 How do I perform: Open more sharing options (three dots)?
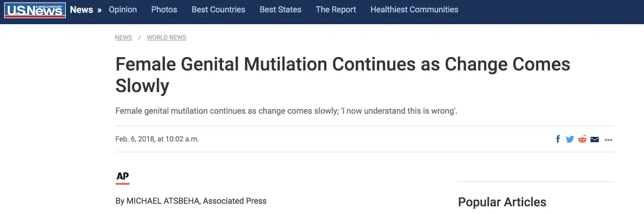(609, 139)
